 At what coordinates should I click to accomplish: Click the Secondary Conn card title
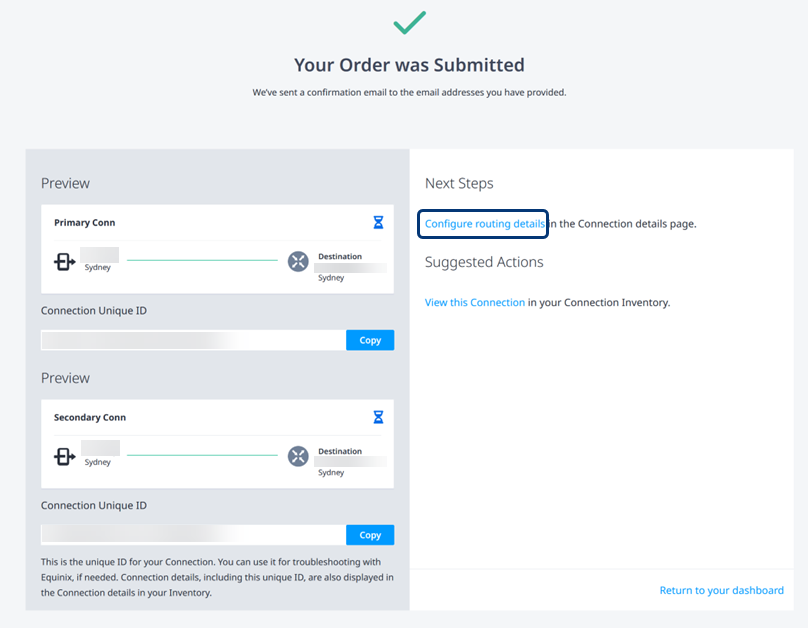pyautogui.click(x=90, y=417)
